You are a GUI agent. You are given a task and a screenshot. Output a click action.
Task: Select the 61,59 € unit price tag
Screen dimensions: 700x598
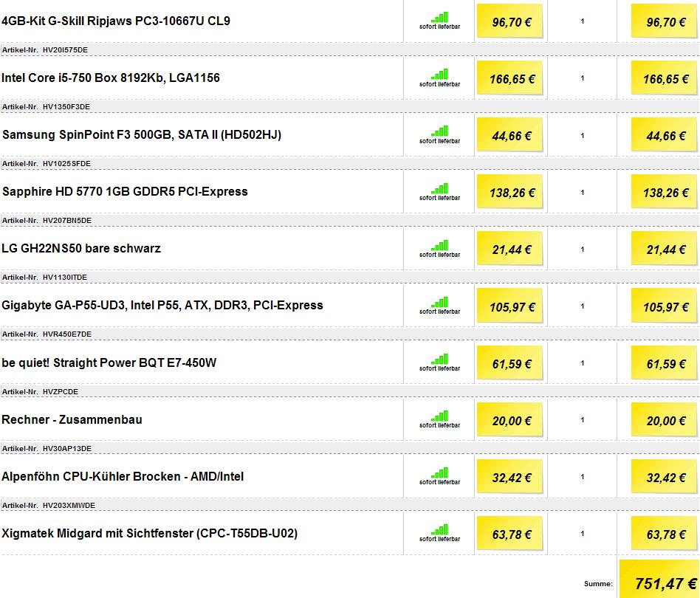click(509, 362)
